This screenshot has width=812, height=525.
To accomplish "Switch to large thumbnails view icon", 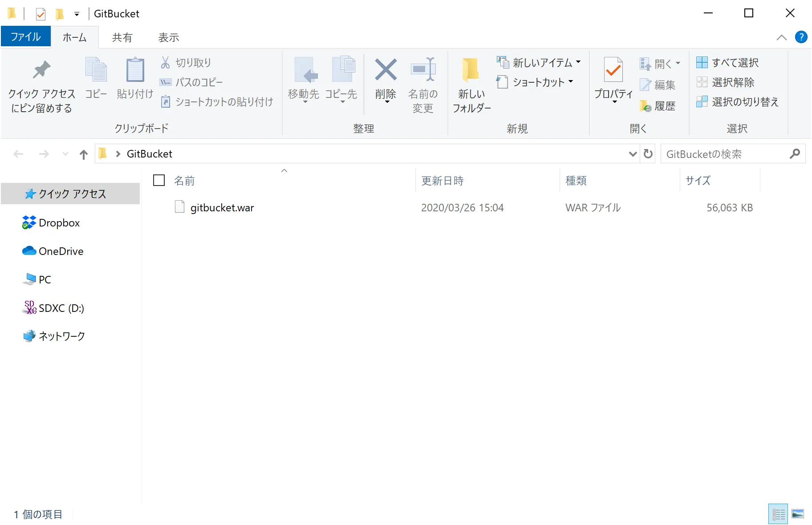I will (798, 514).
